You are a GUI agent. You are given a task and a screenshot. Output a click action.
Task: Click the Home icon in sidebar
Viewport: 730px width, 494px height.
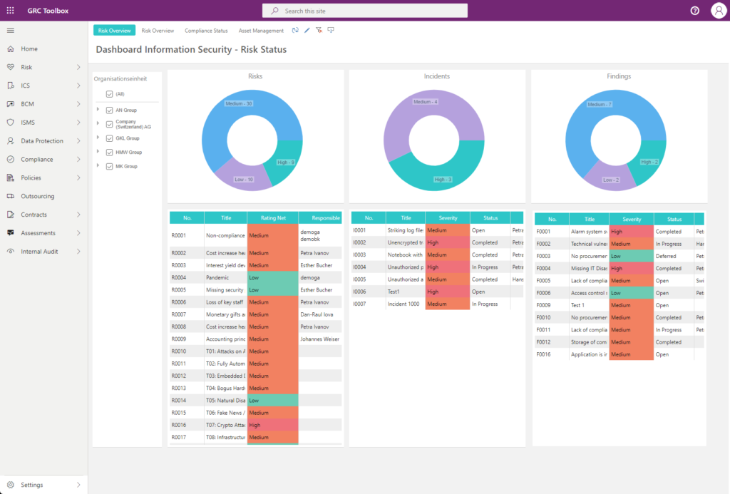click(x=11, y=49)
